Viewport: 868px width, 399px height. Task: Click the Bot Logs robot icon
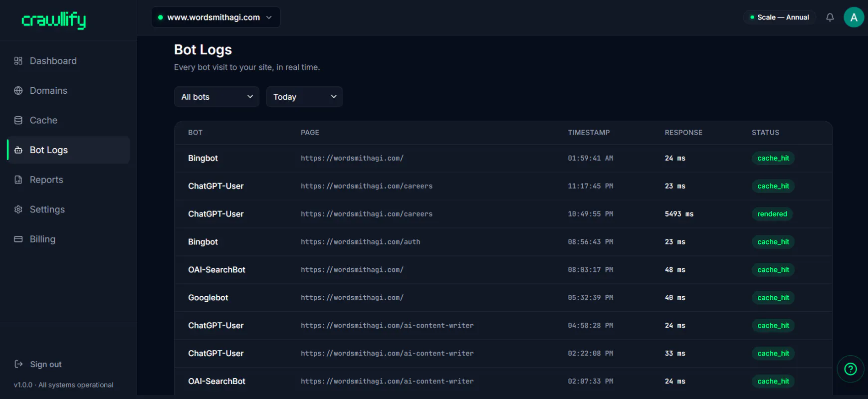18,150
